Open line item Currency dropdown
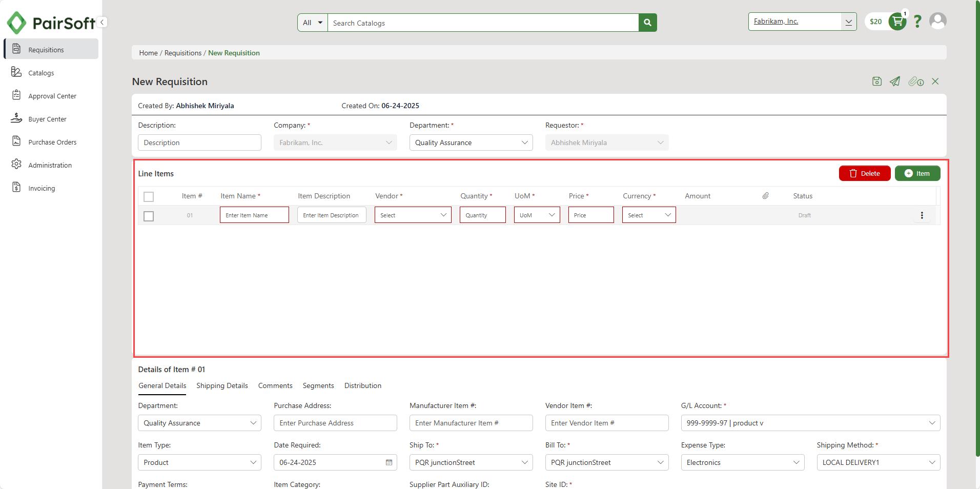 [649, 215]
